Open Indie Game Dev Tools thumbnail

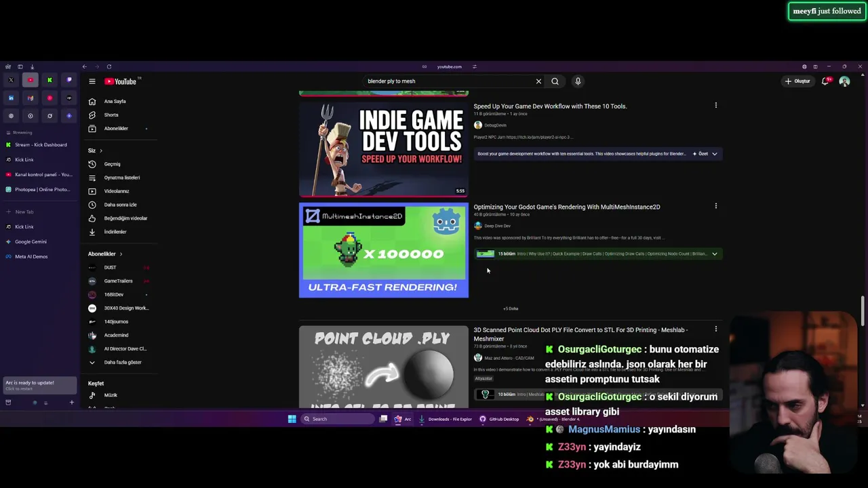click(384, 150)
